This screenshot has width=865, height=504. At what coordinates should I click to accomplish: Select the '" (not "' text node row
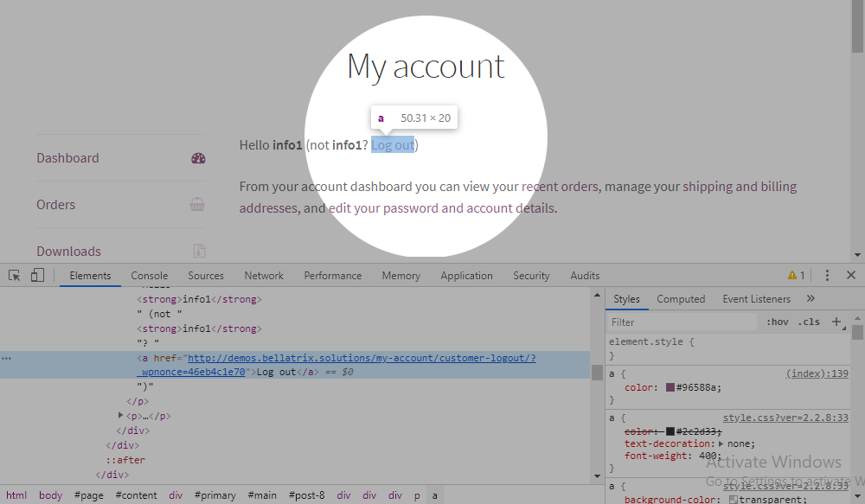coord(159,314)
